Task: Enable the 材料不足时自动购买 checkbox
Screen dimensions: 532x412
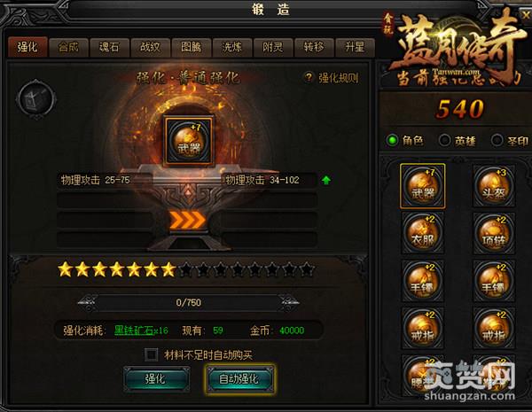Action: [x=151, y=354]
